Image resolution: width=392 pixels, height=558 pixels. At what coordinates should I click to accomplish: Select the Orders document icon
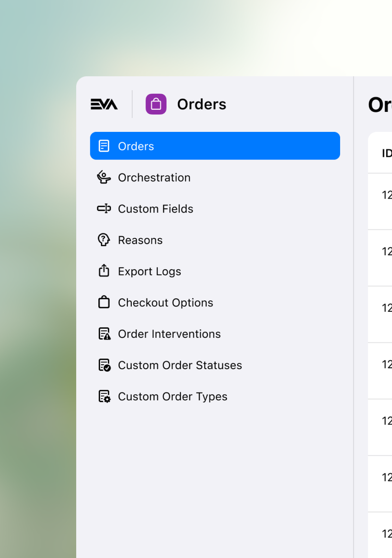tap(104, 146)
